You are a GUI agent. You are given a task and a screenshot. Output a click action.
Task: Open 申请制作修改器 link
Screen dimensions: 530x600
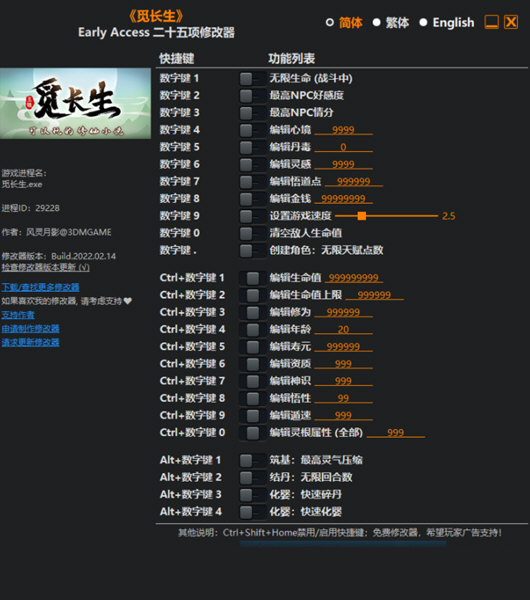[30, 329]
